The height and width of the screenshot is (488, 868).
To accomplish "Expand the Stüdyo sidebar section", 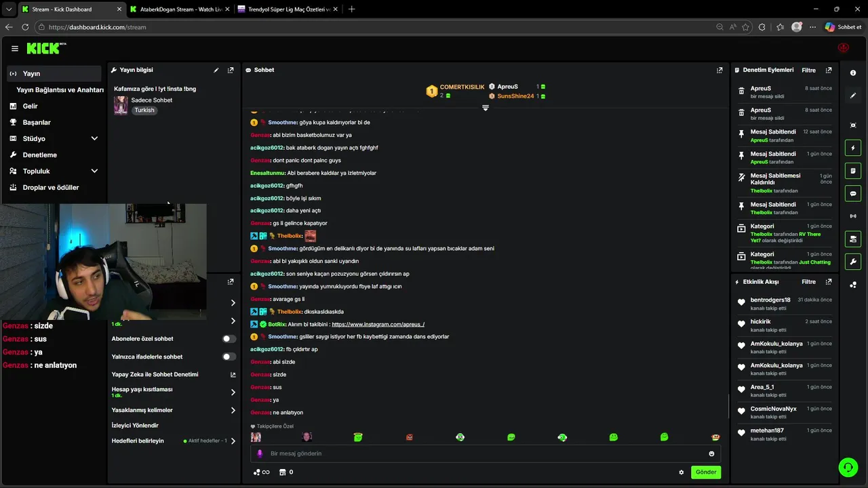I will tap(94, 138).
